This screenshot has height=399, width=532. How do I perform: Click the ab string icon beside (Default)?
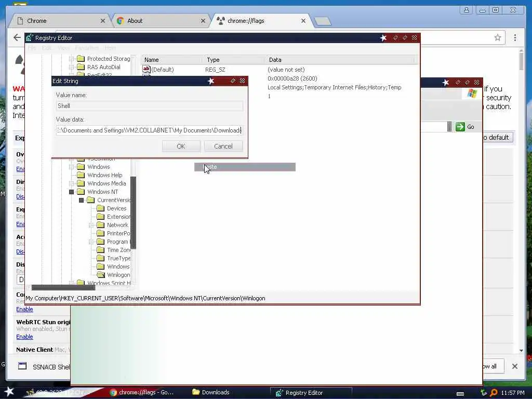pos(146,69)
